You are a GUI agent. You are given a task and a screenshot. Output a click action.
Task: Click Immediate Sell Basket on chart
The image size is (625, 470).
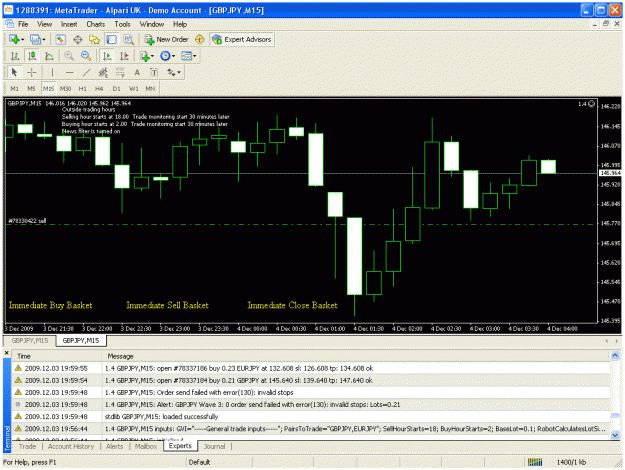[167, 305]
